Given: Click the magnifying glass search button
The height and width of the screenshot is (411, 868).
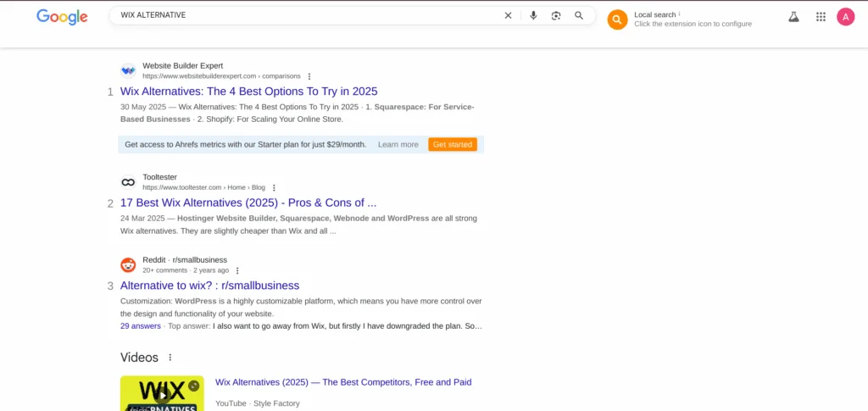Looking at the screenshot, I should point(579,15).
